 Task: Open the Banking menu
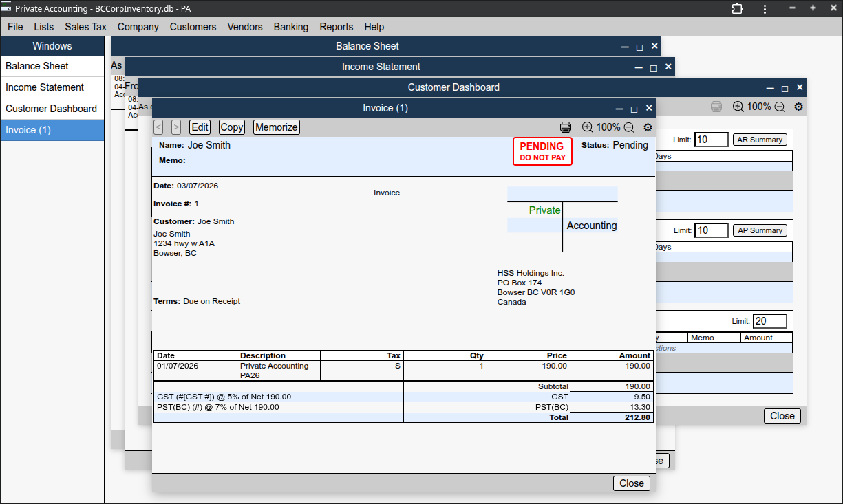tap(291, 27)
